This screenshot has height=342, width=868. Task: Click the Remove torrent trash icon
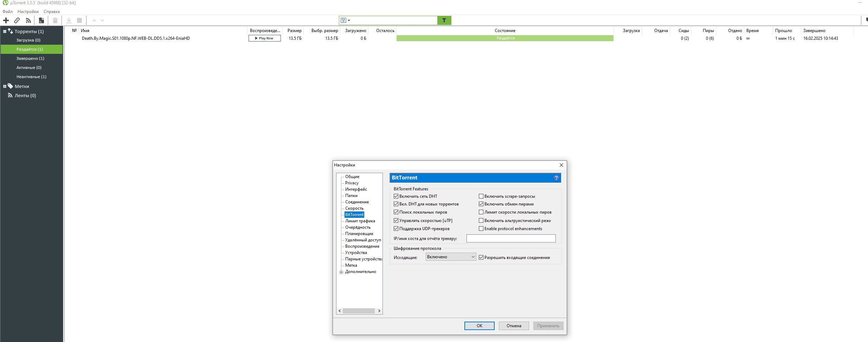tap(55, 20)
